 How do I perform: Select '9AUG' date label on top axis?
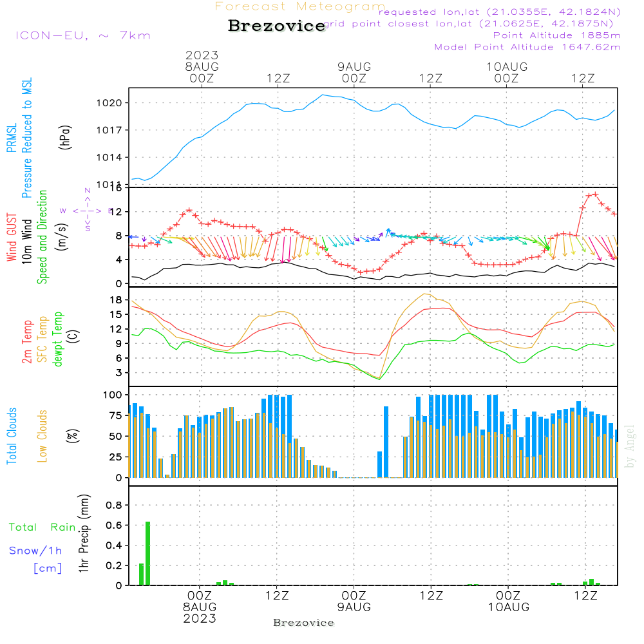[354, 66]
